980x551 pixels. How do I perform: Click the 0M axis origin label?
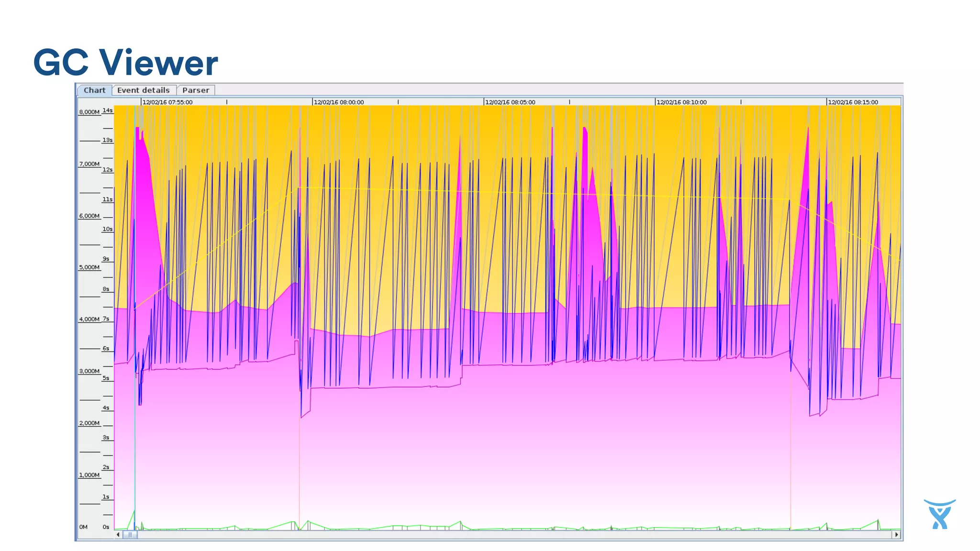tap(84, 527)
